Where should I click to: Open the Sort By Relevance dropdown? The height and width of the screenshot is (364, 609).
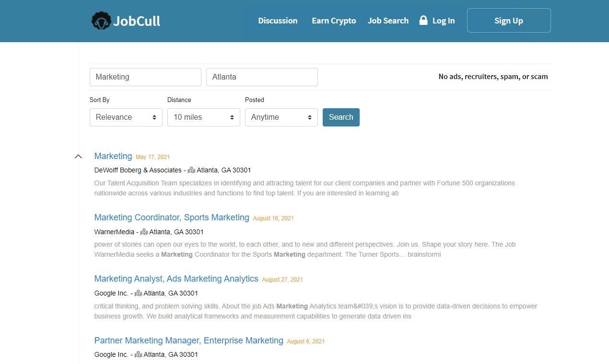[126, 117]
